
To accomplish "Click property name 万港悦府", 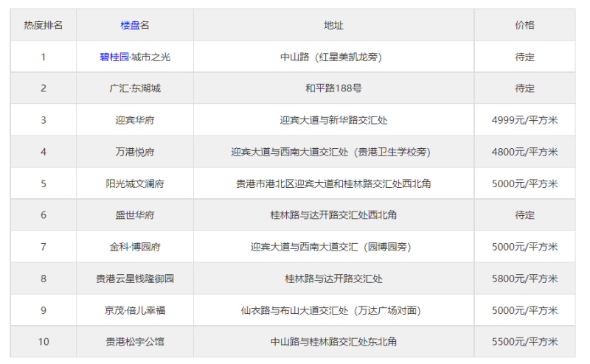I will (x=135, y=152).
